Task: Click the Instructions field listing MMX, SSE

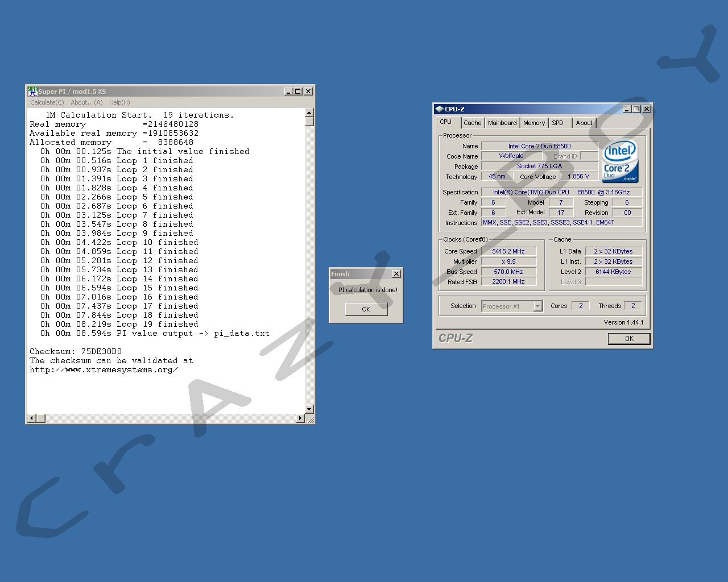Action: pos(561,222)
